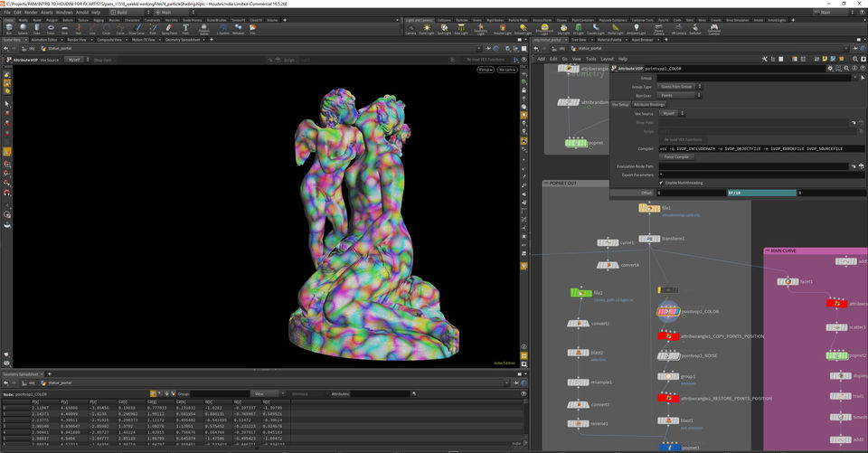Click the Group field selection arrow icon
The height and width of the screenshot is (453, 868).
click(863, 78)
